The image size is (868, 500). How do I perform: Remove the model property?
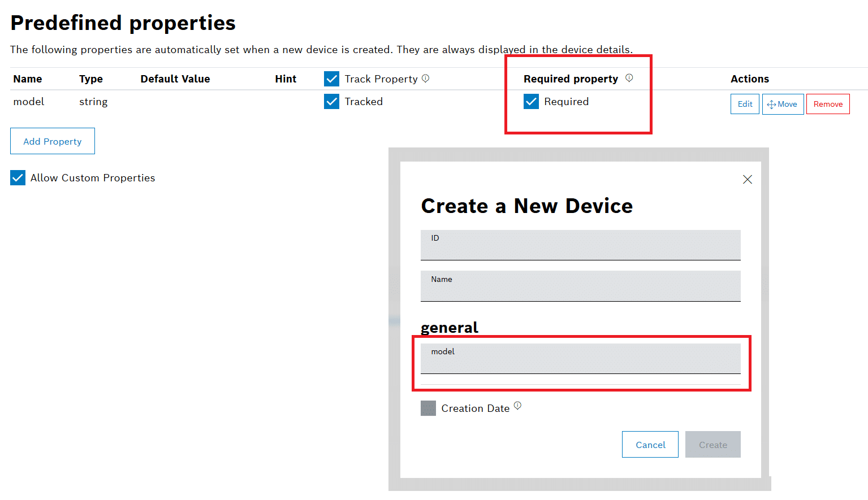[x=828, y=104]
